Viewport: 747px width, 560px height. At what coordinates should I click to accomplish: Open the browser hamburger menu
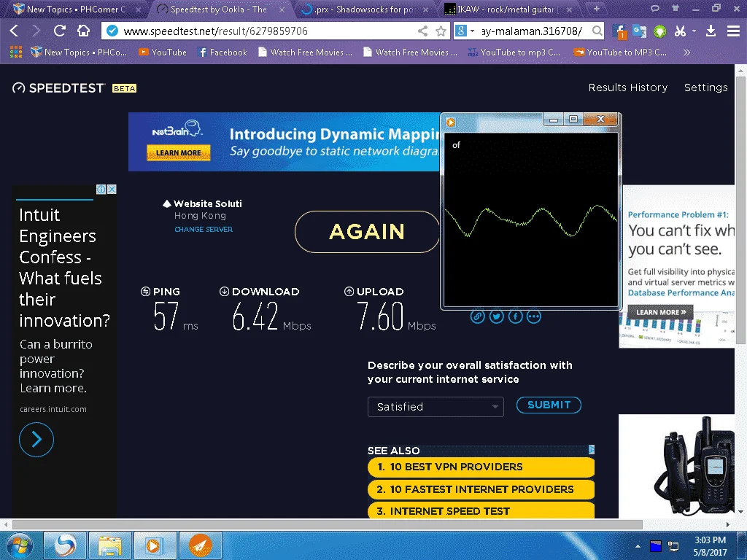(733, 31)
